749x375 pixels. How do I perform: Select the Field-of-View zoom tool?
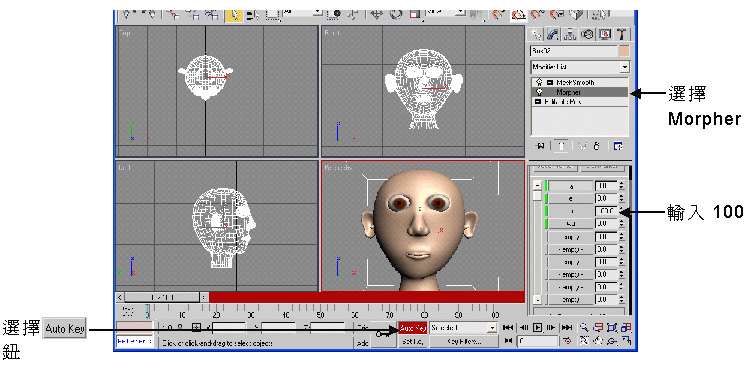coord(584,341)
